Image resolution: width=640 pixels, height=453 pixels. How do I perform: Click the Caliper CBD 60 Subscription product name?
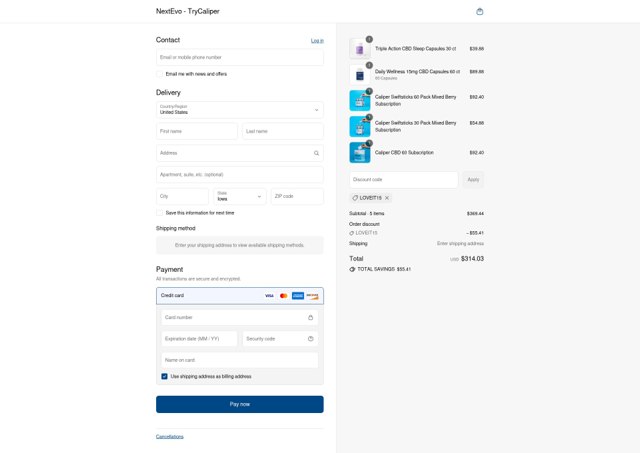pyautogui.click(x=404, y=153)
